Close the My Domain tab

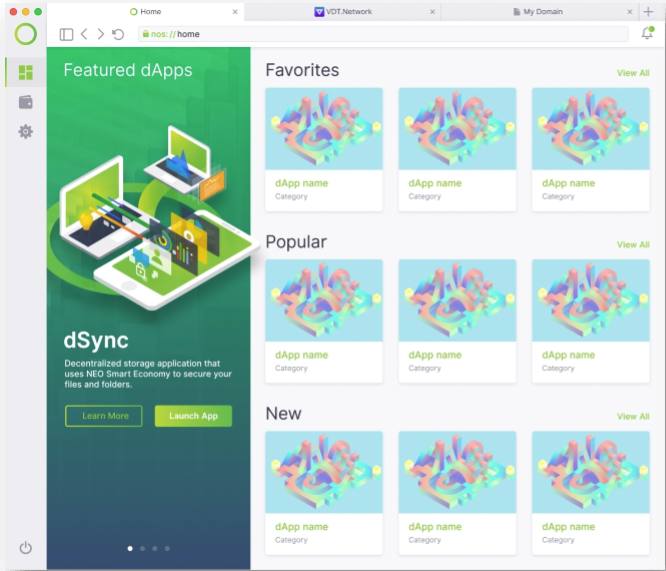(x=630, y=12)
